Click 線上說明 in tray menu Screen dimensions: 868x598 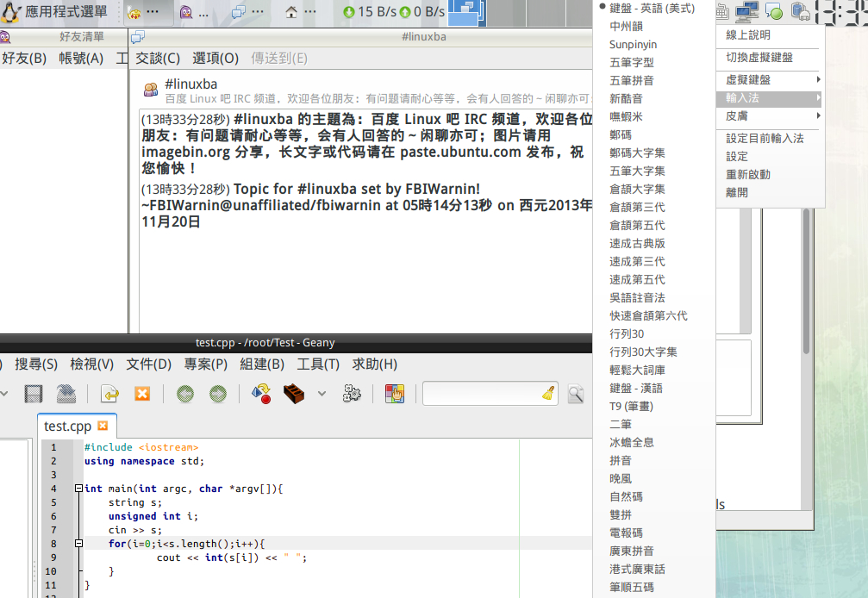(x=748, y=34)
